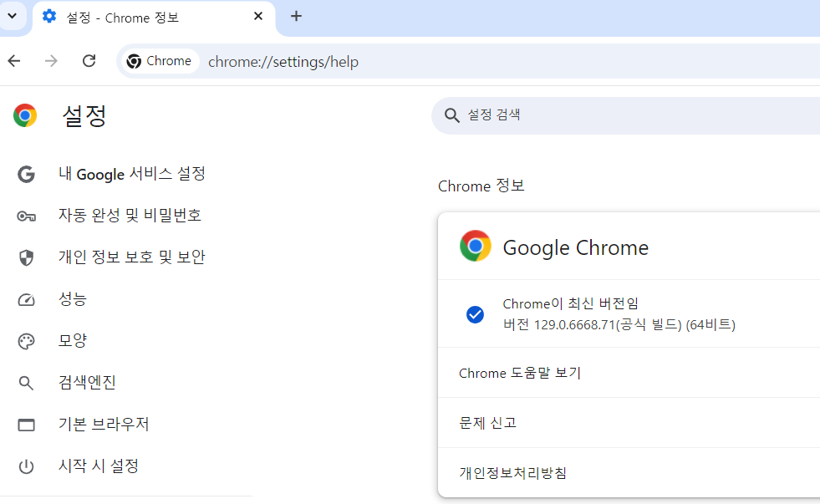The height and width of the screenshot is (504, 820).
Task: Open 개인 정보 보호 및 보안 via its shield icon
Action: coord(26,257)
